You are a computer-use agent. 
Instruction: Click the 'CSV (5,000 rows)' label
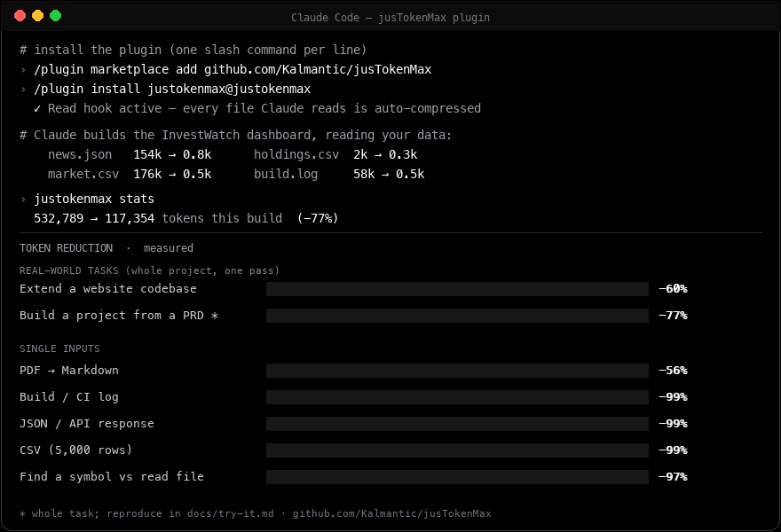pos(76,450)
